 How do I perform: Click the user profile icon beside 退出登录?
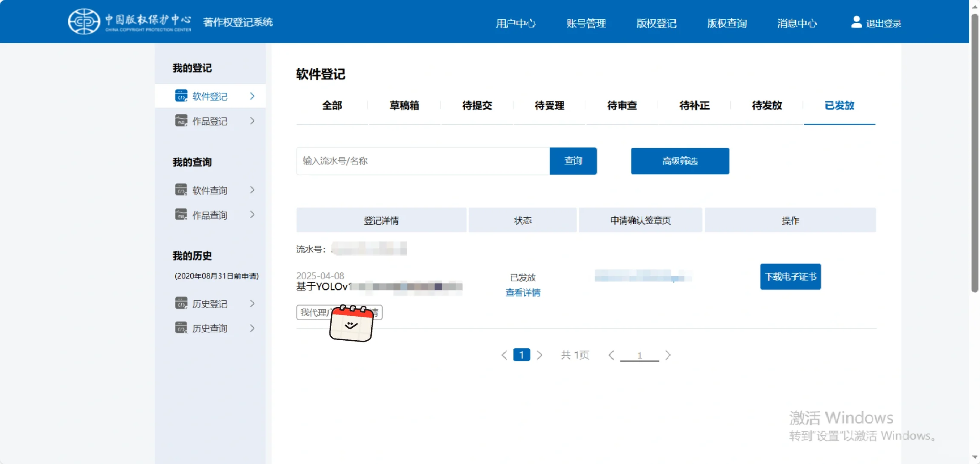click(856, 22)
